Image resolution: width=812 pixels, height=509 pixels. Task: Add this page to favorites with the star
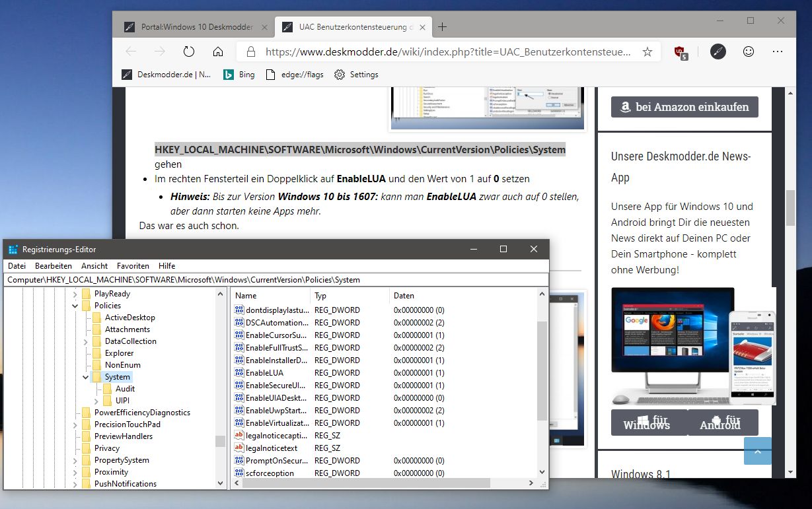pyautogui.click(x=647, y=51)
